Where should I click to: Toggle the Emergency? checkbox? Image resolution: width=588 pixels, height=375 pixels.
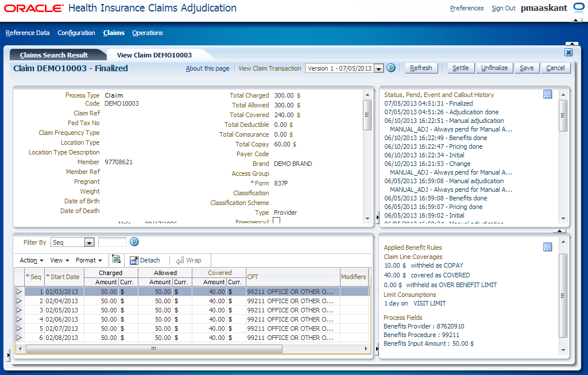pyautogui.click(x=276, y=219)
